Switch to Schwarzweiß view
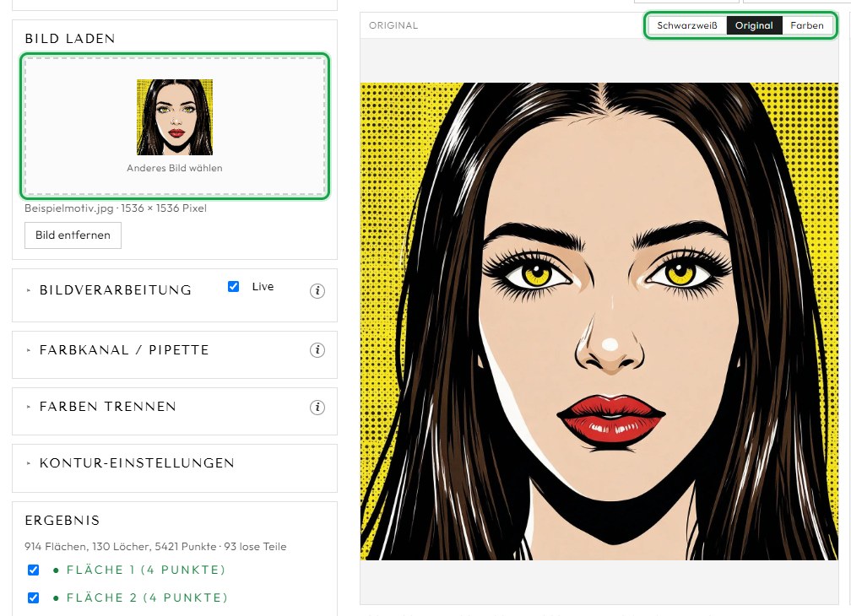851x616 pixels. 687,25
